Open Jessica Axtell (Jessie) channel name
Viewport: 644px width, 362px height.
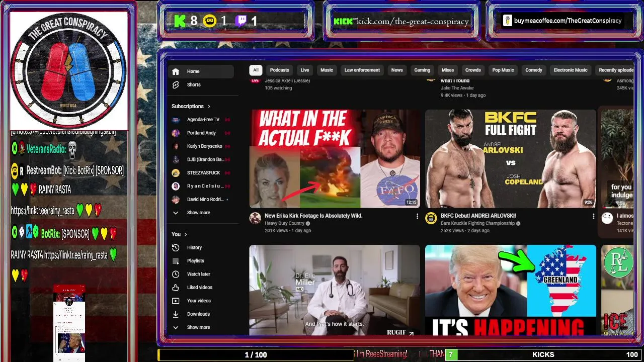tap(287, 81)
